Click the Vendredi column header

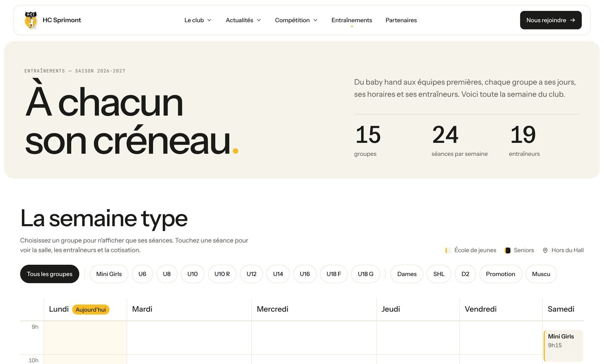[481, 309]
